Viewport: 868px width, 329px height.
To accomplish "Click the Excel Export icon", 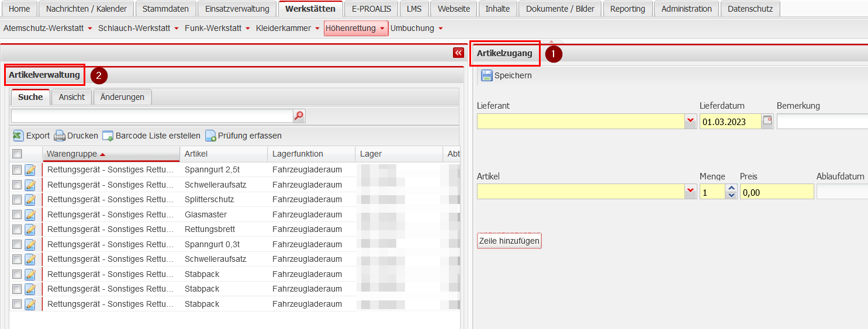I will (x=18, y=136).
